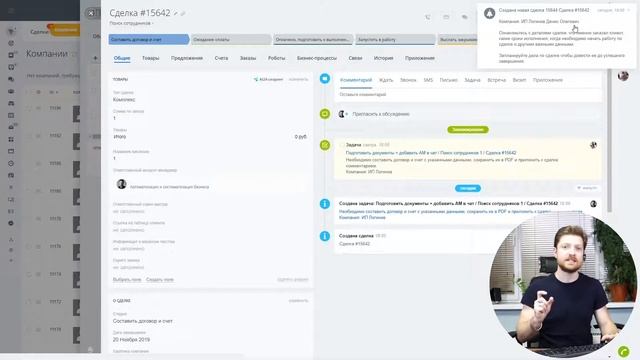
Task: Click plus icon in background Компании window
Action: coord(95,58)
